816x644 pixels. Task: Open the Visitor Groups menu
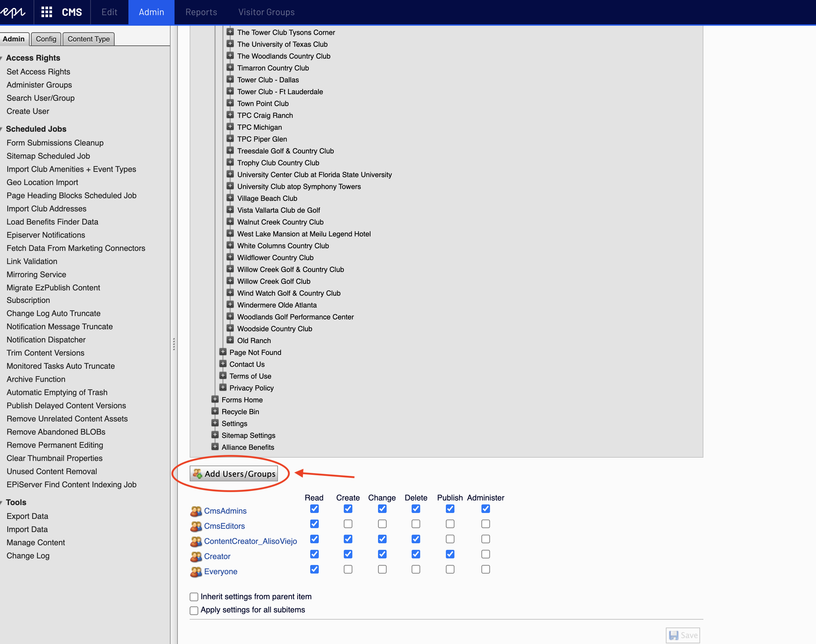(266, 12)
